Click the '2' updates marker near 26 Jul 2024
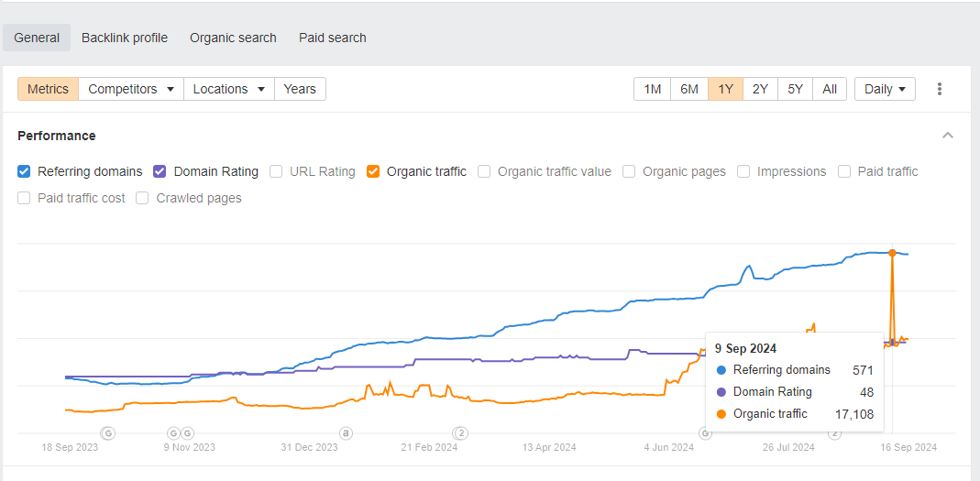The height and width of the screenshot is (481, 980). (835, 432)
